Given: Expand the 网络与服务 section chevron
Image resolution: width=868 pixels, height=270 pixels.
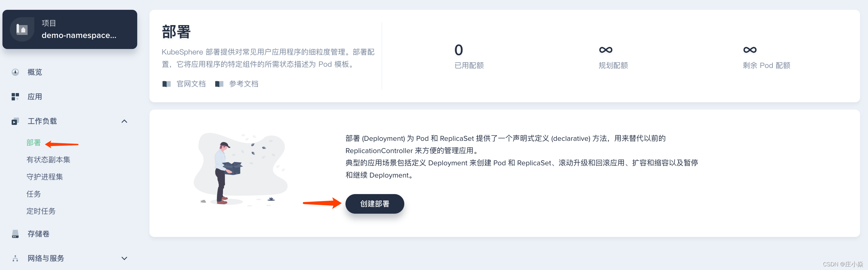Looking at the screenshot, I should [x=124, y=258].
